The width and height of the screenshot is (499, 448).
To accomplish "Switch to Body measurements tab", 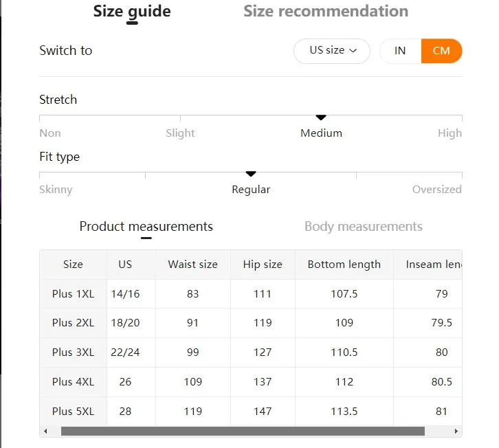I will coord(364,227).
